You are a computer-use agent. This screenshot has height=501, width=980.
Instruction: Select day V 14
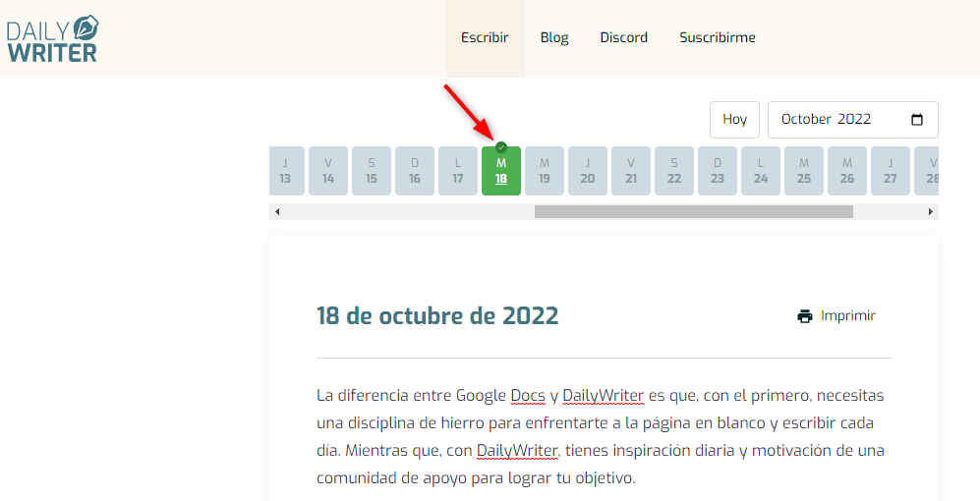click(328, 171)
